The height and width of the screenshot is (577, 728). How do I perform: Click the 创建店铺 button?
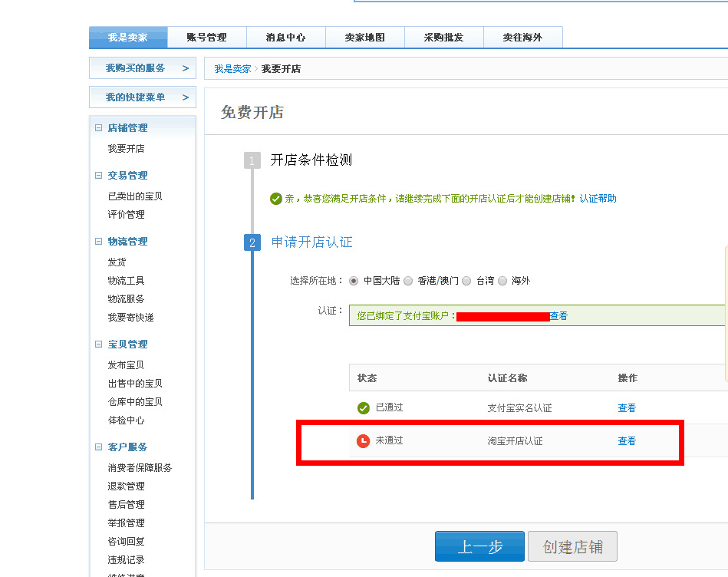point(575,546)
